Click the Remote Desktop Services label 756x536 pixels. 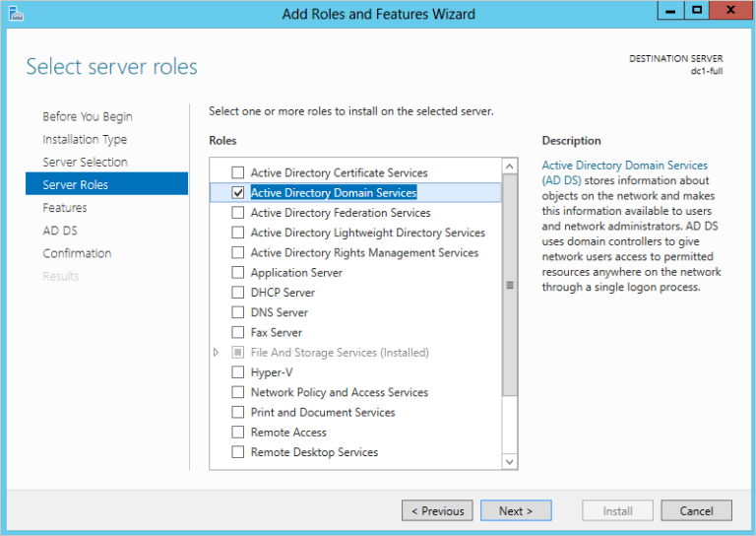[314, 452]
